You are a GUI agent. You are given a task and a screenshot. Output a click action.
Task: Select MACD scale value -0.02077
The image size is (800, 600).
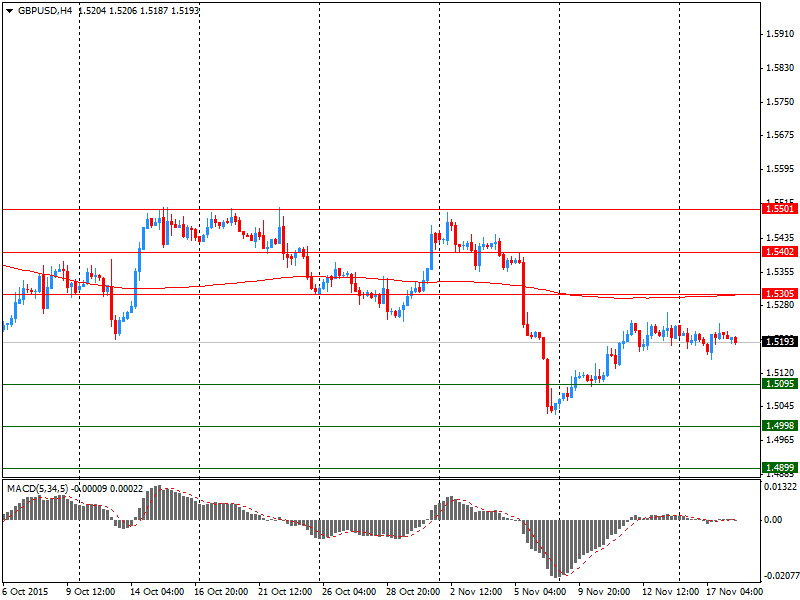tap(780, 576)
